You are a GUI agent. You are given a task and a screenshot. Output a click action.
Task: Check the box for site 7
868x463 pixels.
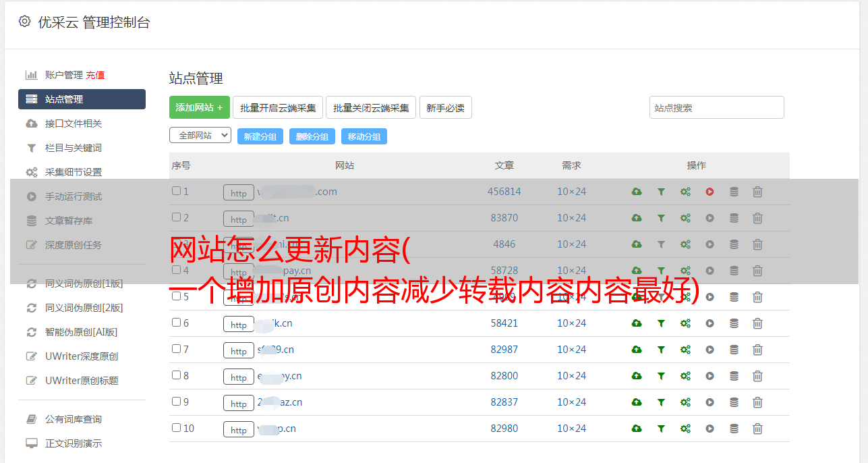(x=176, y=349)
